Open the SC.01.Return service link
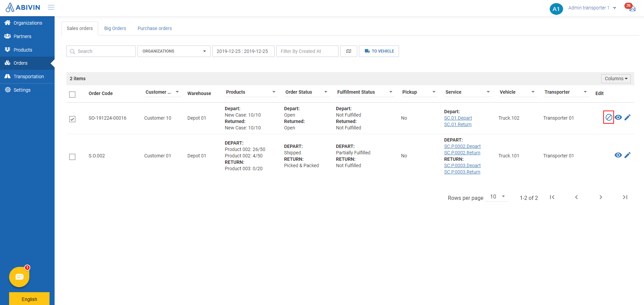The height and width of the screenshot is (305, 644). (x=458, y=124)
